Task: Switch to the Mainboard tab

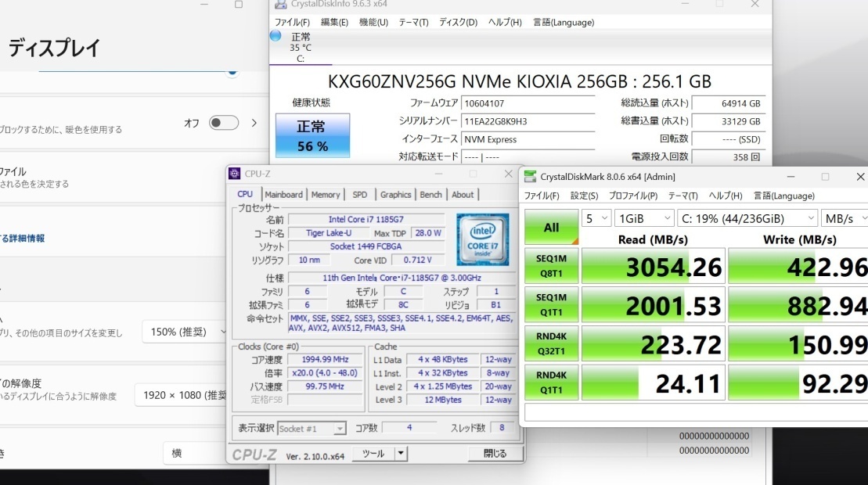Action: coord(283,195)
